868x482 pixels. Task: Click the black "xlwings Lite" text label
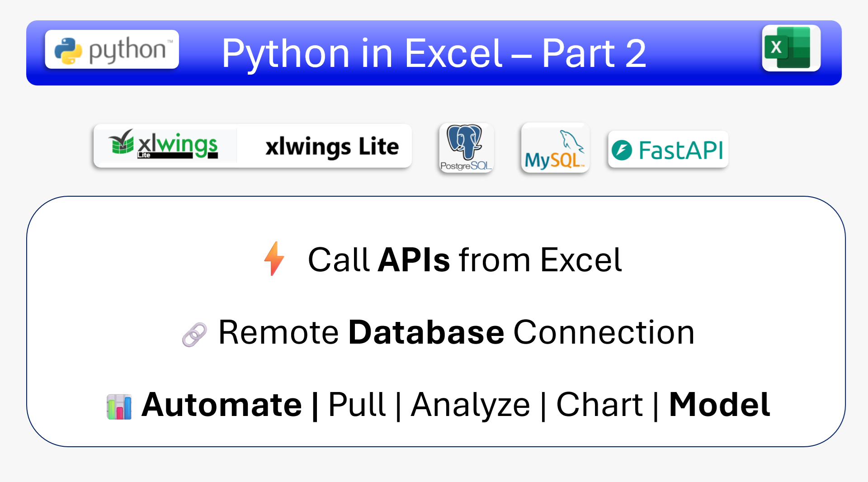click(x=332, y=146)
